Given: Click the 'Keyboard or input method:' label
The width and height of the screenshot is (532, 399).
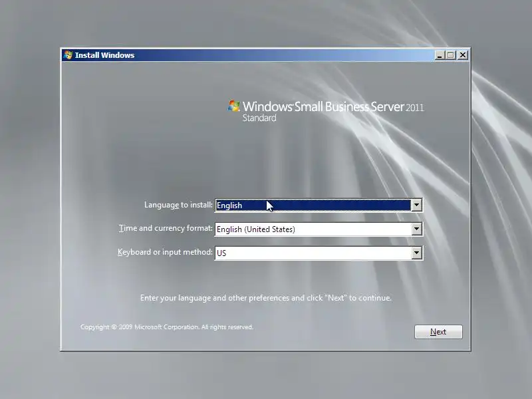Looking at the screenshot, I should tap(165, 252).
